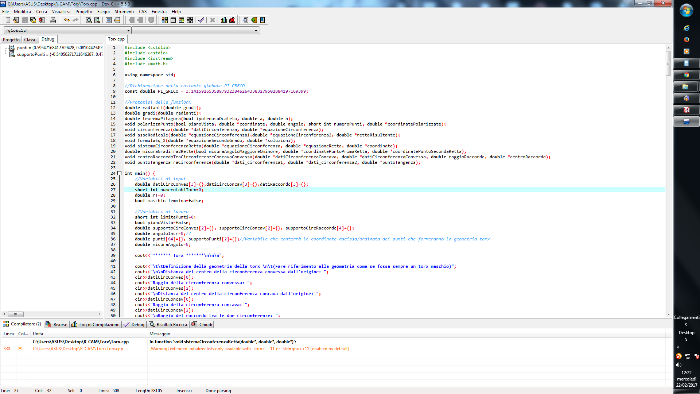Click the debug panel horizontal scrollbar thumb
The image size is (700, 394).
click(x=15, y=314)
